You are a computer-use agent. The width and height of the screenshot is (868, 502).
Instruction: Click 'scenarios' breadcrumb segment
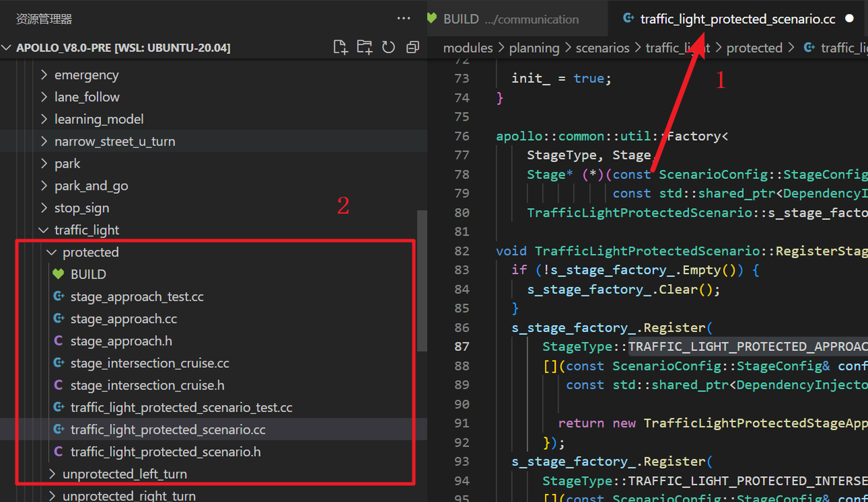(x=602, y=48)
